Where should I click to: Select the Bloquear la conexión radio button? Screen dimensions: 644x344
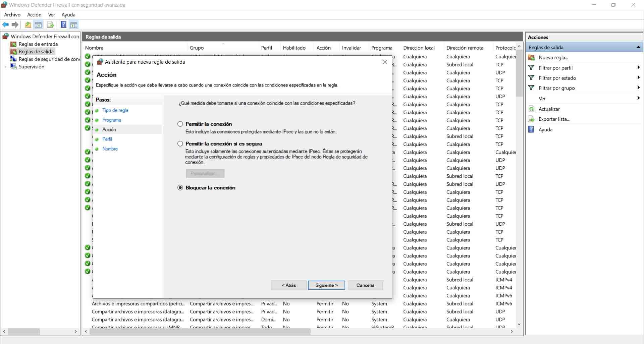(180, 188)
